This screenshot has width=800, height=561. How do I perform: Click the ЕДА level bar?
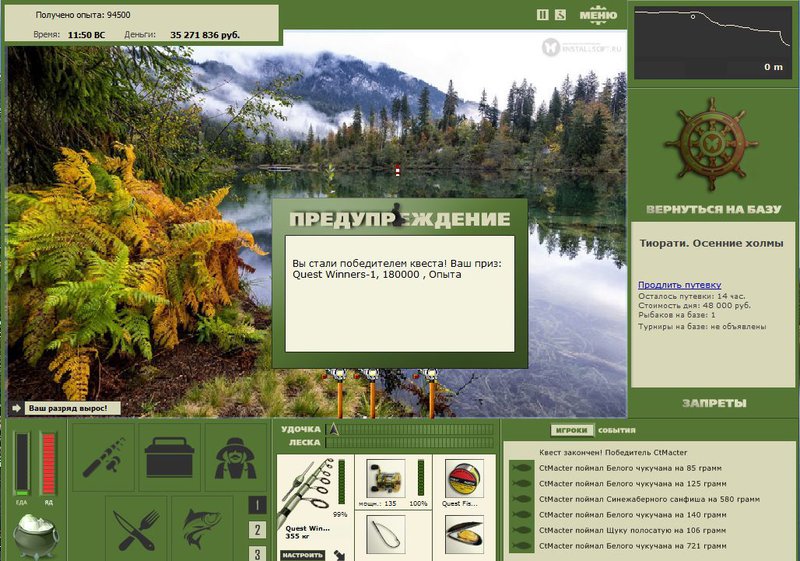coord(22,464)
